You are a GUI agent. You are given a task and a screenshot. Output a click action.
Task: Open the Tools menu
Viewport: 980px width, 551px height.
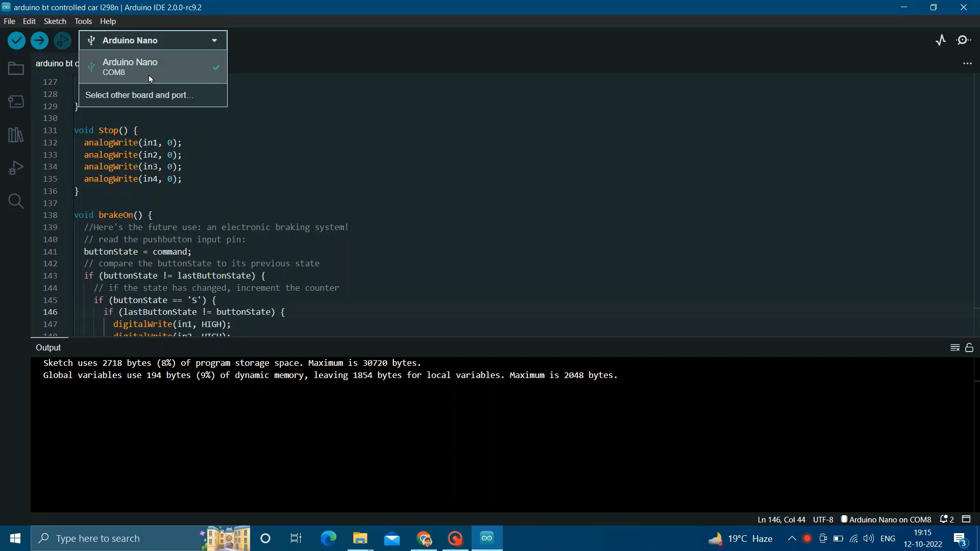pos(83,21)
